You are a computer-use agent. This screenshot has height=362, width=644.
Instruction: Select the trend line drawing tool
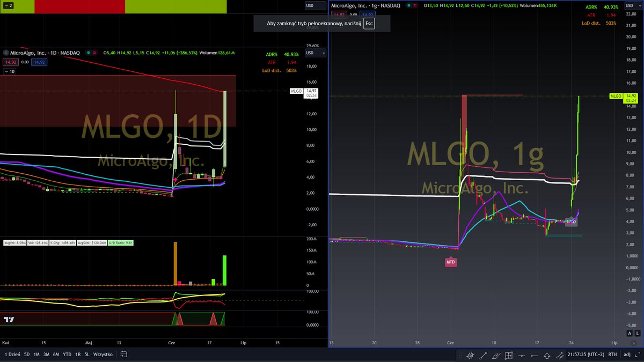coord(484,355)
